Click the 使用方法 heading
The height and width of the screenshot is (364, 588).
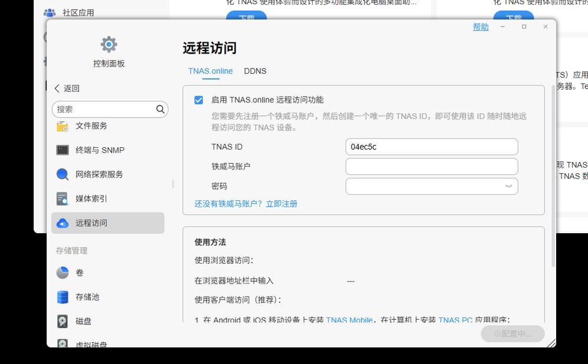click(210, 242)
